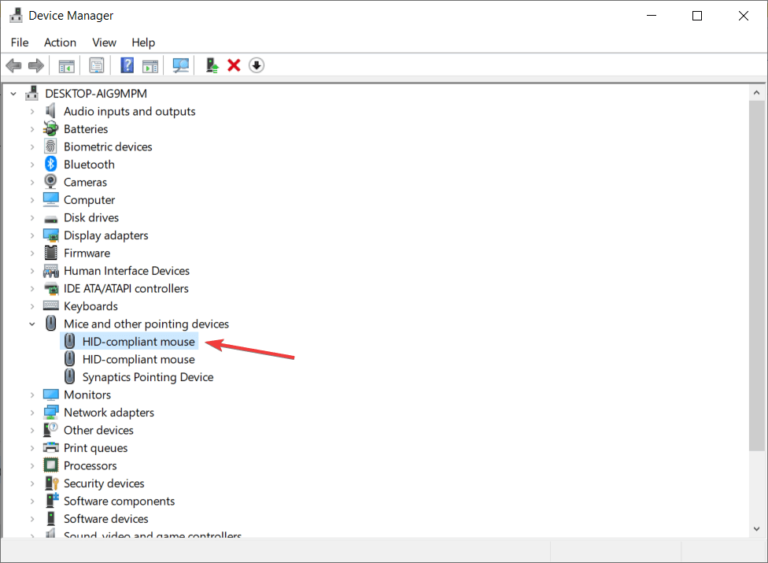Click the Update device driver green arrow icon
768x563 pixels.
tap(211, 65)
